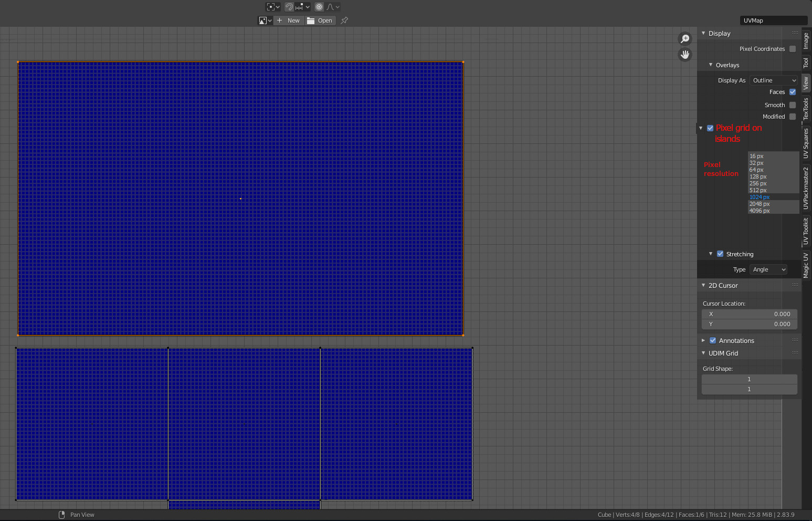The height and width of the screenshot is (521, 812).
Task: Click the cursor Y location field
Action: pos(750,324)
